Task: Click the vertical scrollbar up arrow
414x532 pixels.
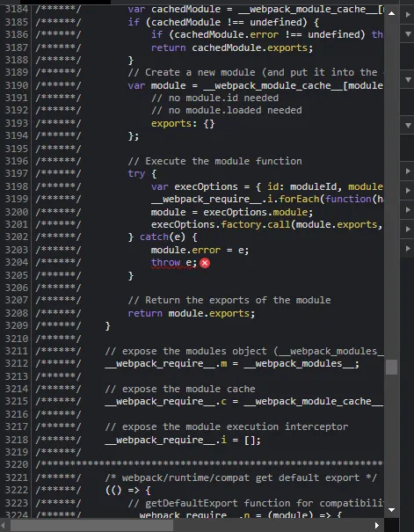Action: point(391,13)
